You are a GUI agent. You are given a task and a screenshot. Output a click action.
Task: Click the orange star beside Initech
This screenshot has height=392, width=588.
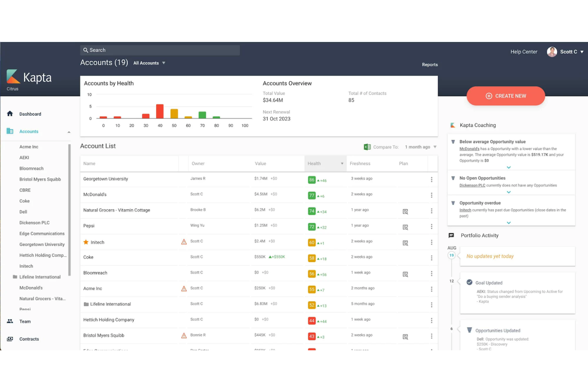point(86,242)
